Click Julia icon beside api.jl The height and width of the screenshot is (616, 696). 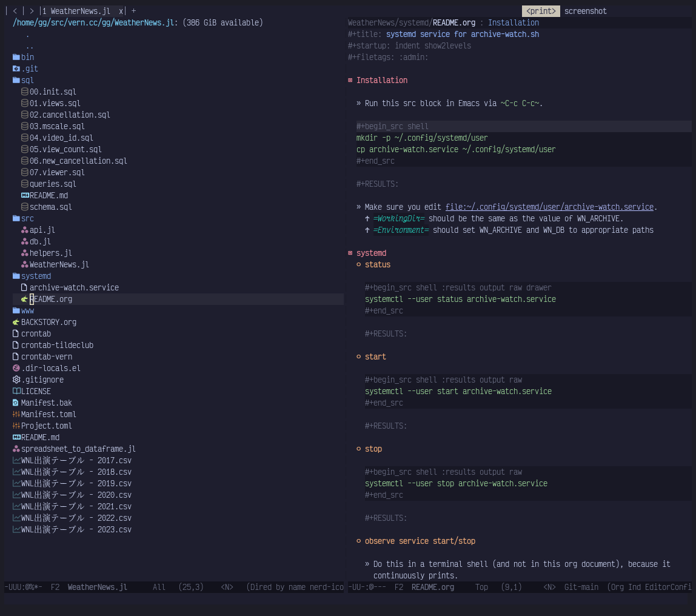[25, 230]
